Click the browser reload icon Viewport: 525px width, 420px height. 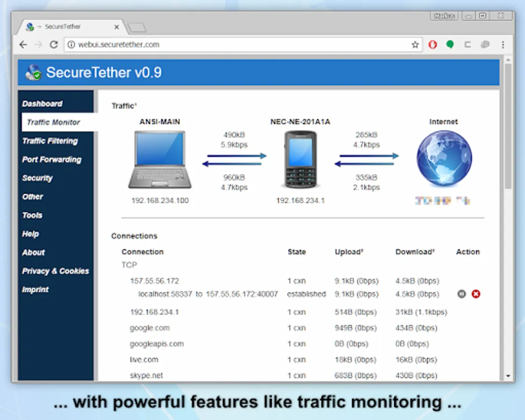tap(54, 44)
